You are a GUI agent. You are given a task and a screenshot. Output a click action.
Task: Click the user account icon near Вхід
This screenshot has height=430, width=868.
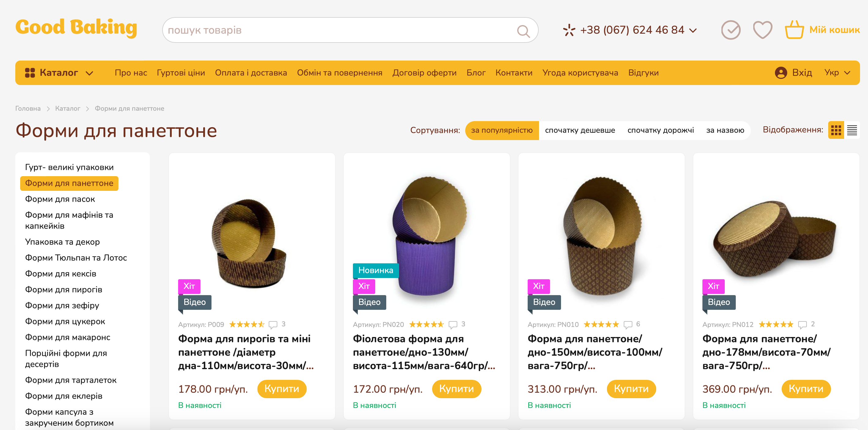(781, 73)
